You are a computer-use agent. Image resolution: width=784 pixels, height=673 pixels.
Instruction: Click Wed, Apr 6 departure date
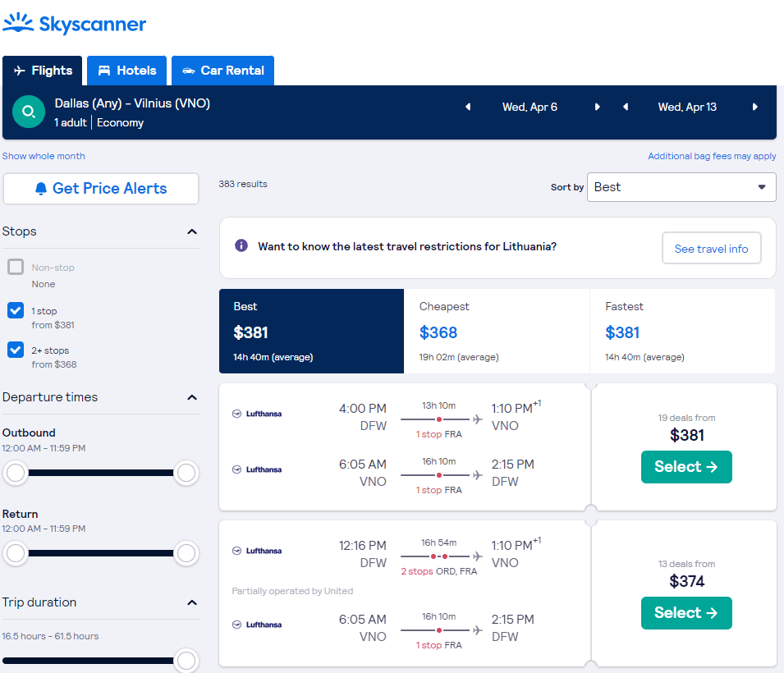[x=530, y=107]
